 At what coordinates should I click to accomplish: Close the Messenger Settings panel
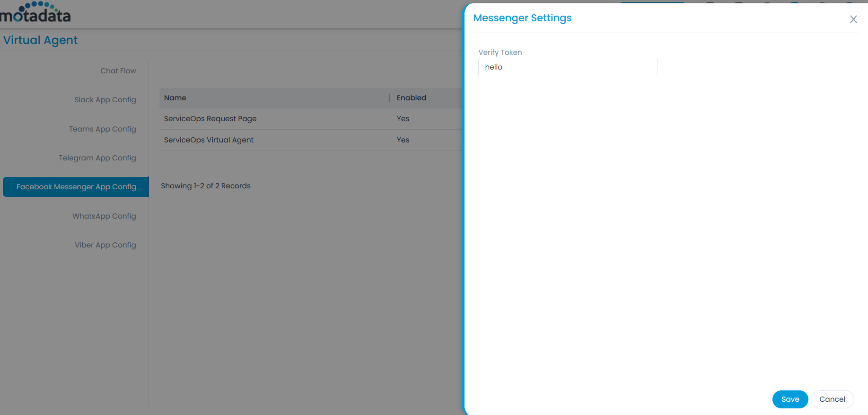point(853,19)
